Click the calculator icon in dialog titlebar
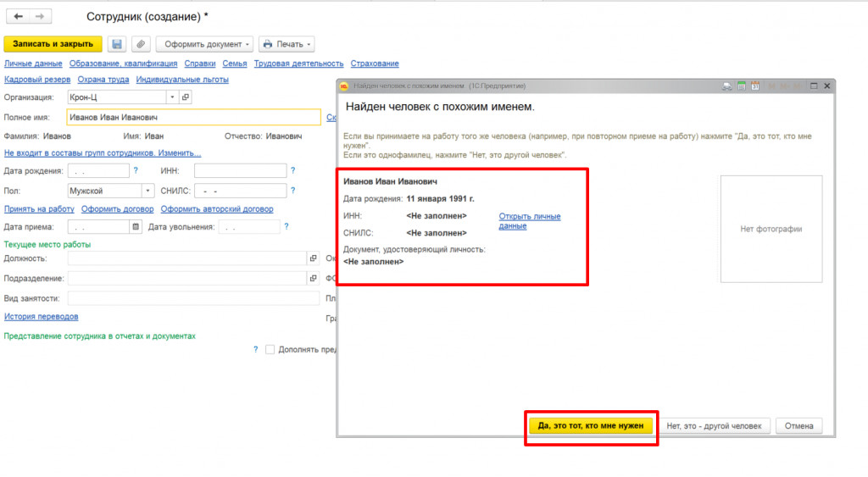This screenshot has height=477, width=868. click(741, 86)
